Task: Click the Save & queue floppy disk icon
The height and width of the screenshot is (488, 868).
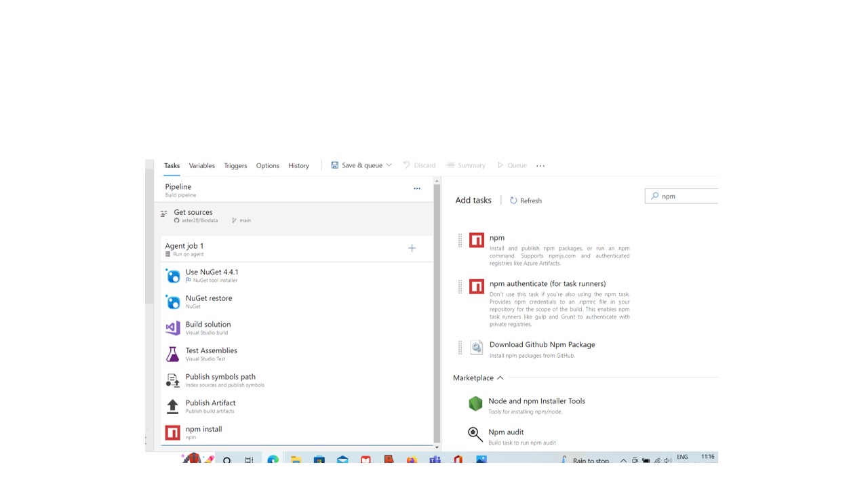Action: tap(334, 165)
